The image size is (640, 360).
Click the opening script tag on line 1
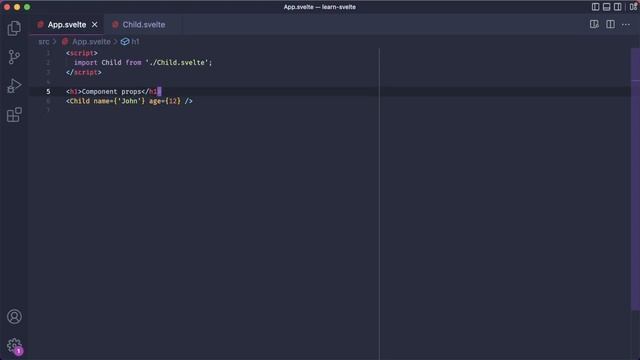click(82, 53)
